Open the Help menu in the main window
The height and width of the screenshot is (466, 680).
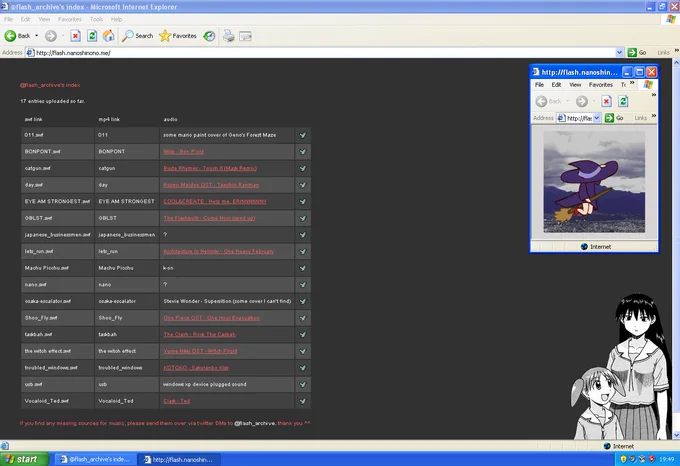coord(116,19)
